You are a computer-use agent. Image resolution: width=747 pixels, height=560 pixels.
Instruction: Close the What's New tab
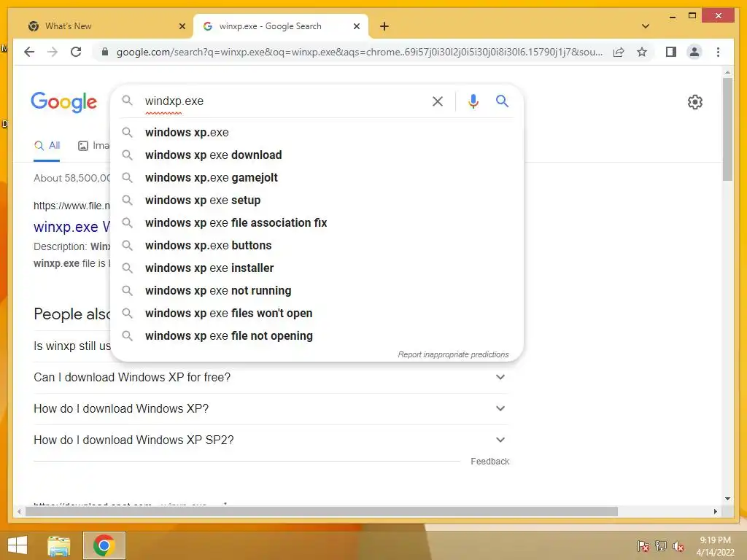tap(182, 26)
